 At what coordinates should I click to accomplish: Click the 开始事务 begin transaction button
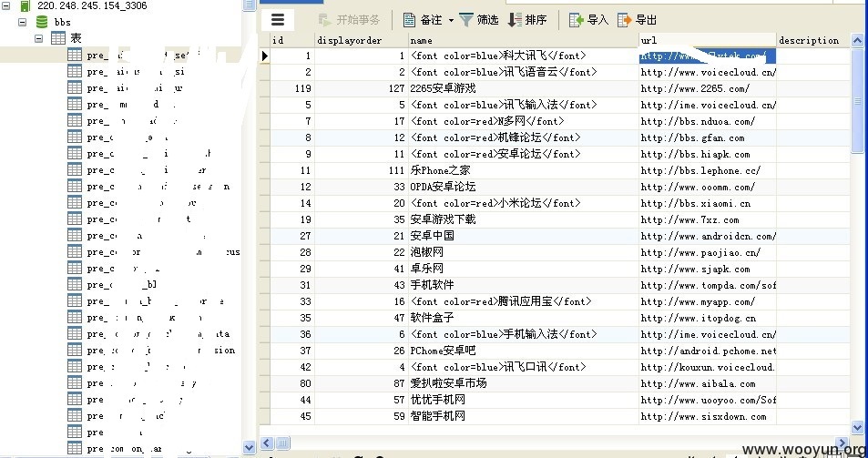point(350,20)
